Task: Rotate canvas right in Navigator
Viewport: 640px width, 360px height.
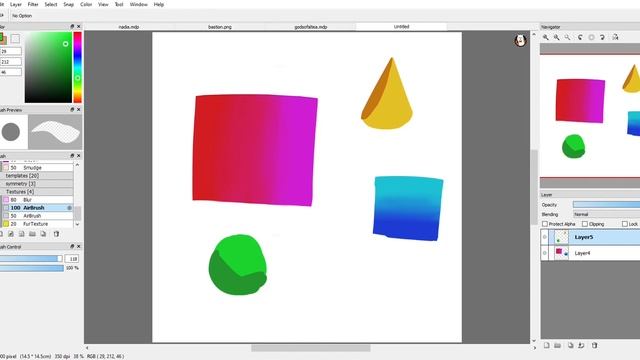Action: pos(602,37)
